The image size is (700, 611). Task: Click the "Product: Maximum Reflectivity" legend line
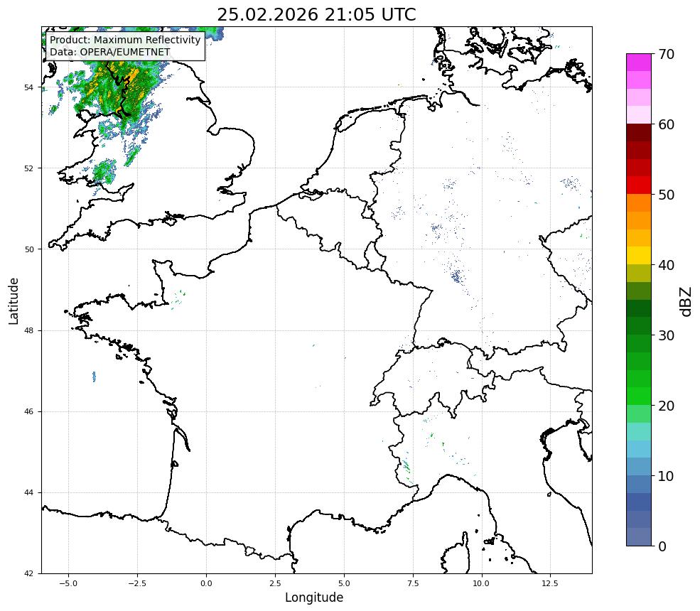coord(125,40)
